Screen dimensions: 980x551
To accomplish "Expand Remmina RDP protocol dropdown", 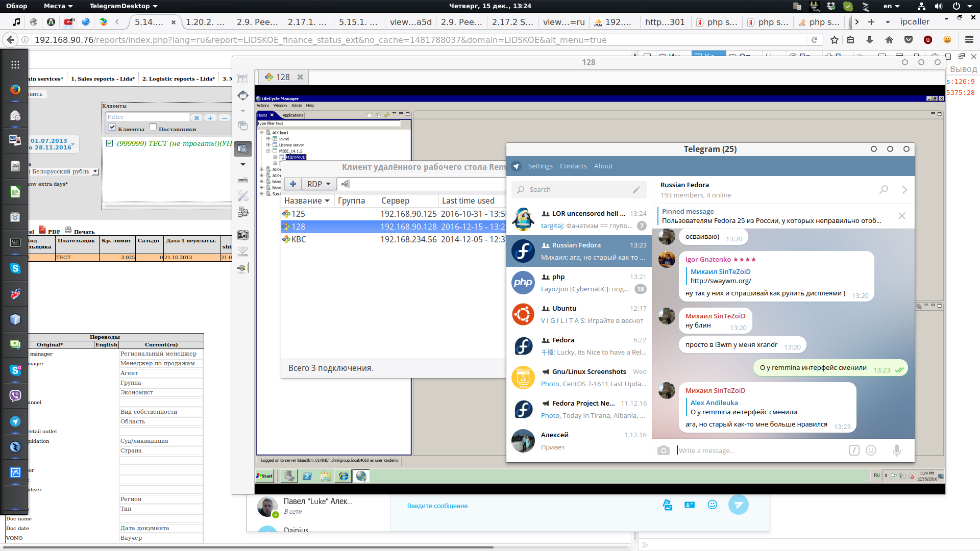I will click(319, 184).
